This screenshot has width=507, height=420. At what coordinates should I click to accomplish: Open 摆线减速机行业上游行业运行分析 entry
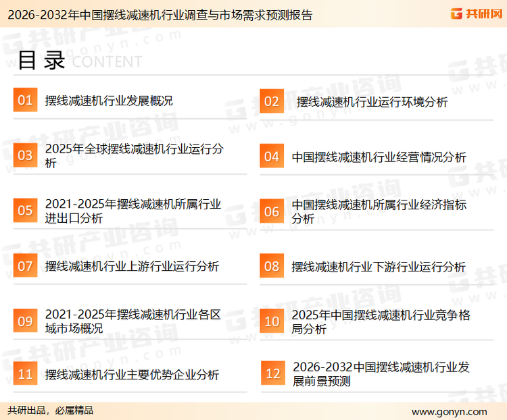[x=132, y=267]
